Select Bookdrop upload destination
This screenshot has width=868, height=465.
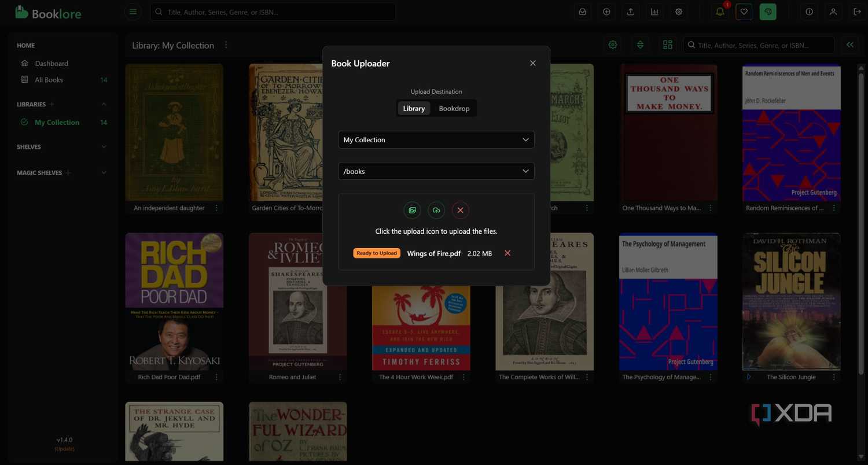coord(454,108)
